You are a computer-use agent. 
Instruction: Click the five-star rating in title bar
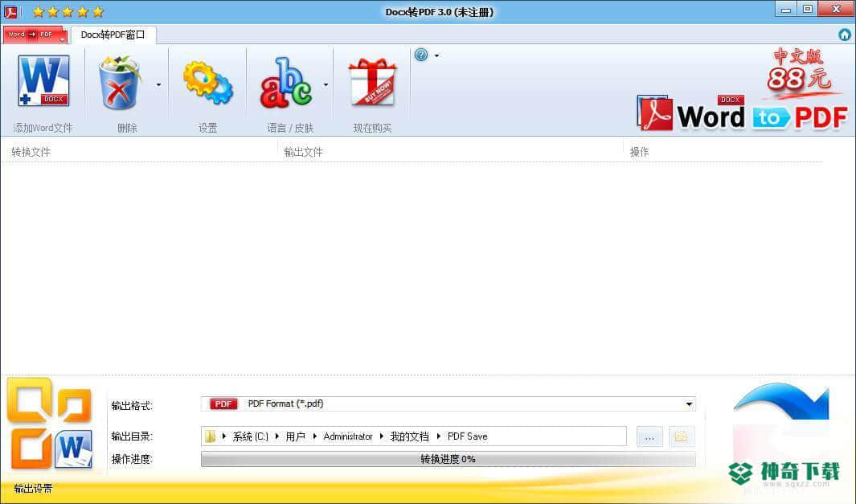click(68, 11)
